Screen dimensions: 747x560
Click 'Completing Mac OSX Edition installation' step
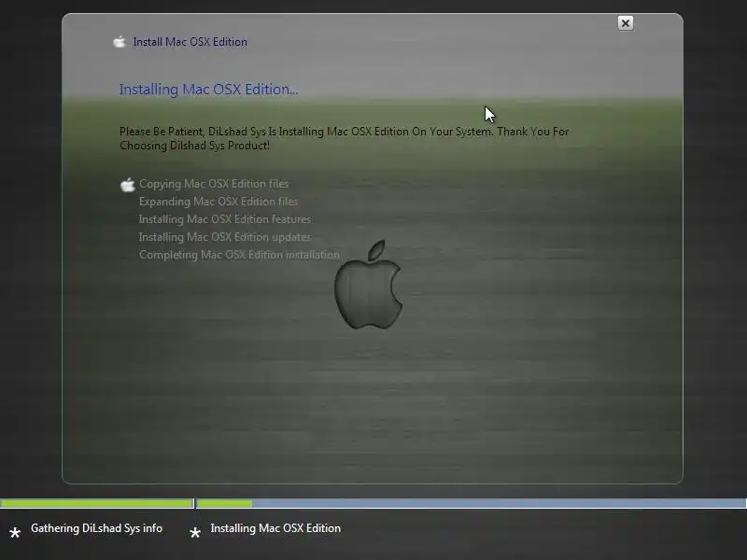239,255
